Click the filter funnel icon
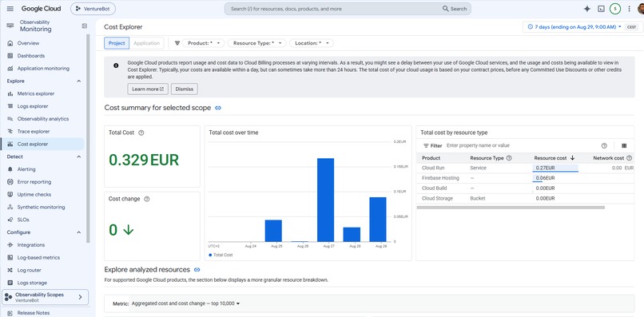The height and width of the screenshot is (317, 644). click(x=177, y=43)
